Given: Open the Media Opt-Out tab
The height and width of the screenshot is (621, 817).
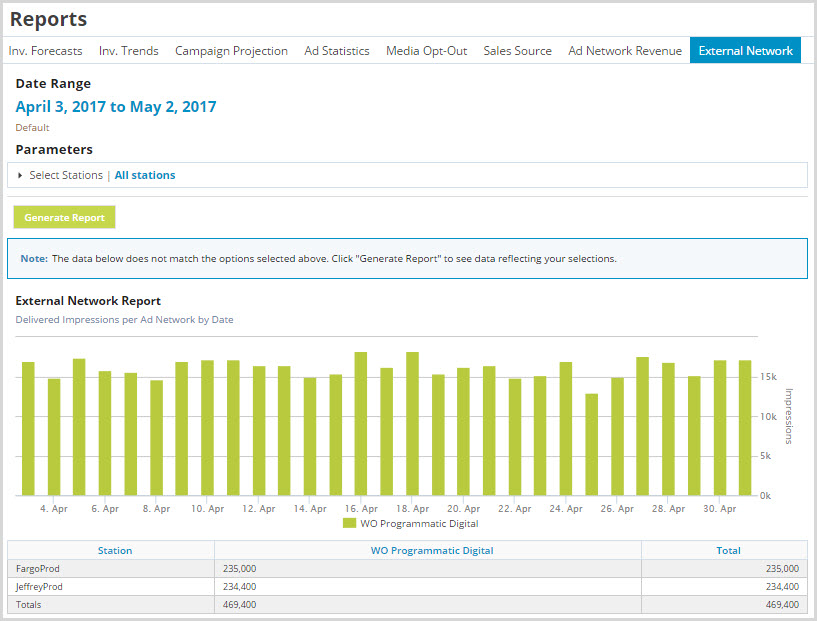Looking at the screenshot, I should click(426, 50).
